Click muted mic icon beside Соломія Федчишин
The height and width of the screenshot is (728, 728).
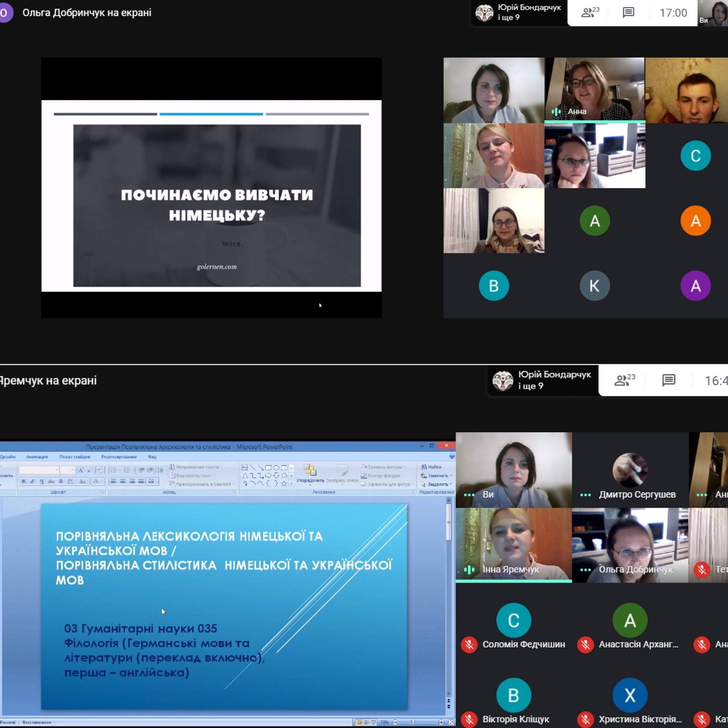coord(469,644)
